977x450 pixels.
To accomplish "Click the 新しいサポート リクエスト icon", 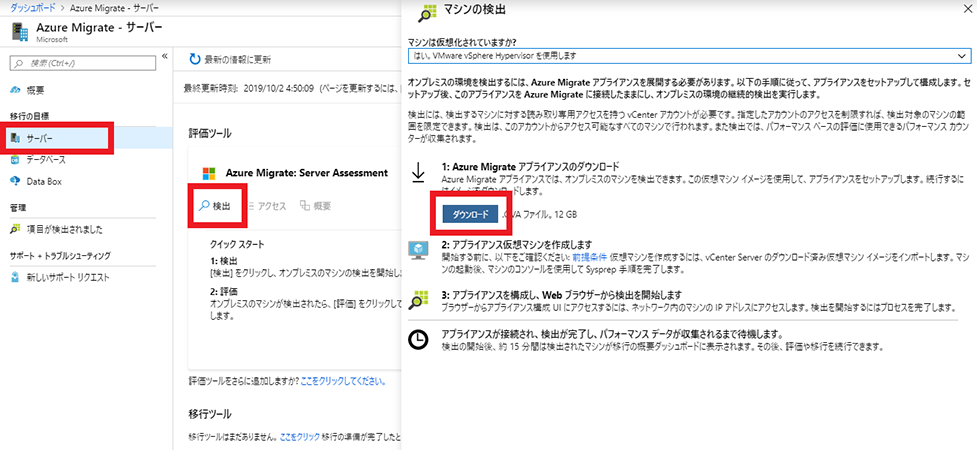I will tap(15, 277).
